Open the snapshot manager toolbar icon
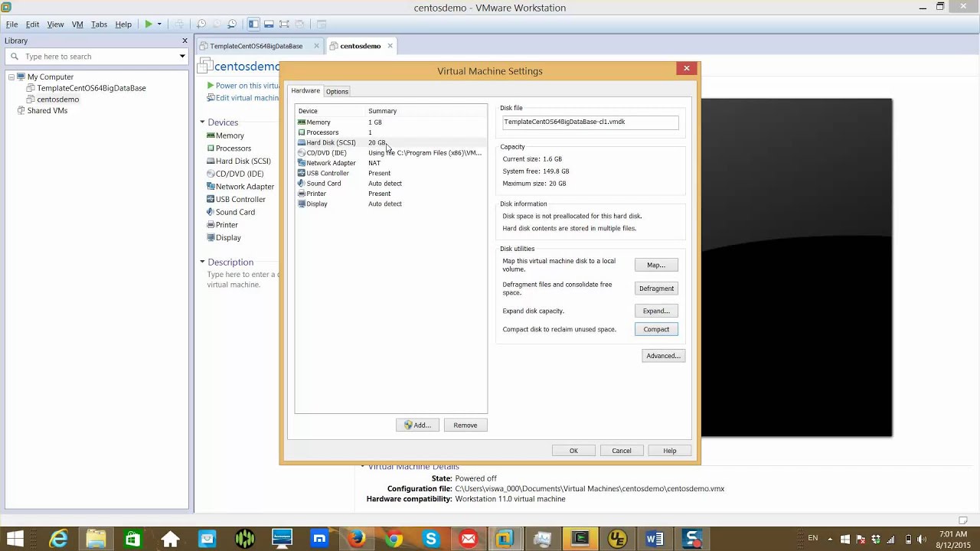This screenshot has width=980, height=551. (x=231, y=24)
